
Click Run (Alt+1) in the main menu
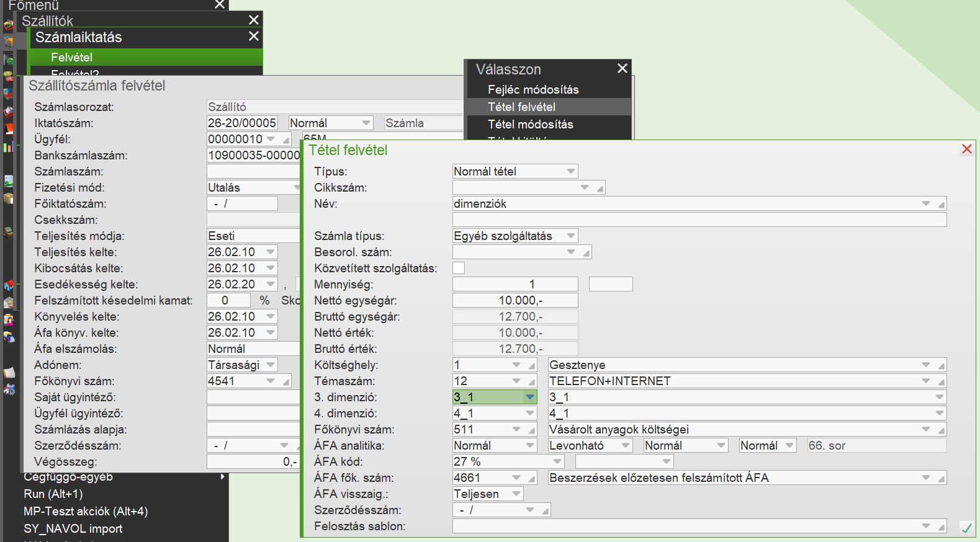pos(53,494)
